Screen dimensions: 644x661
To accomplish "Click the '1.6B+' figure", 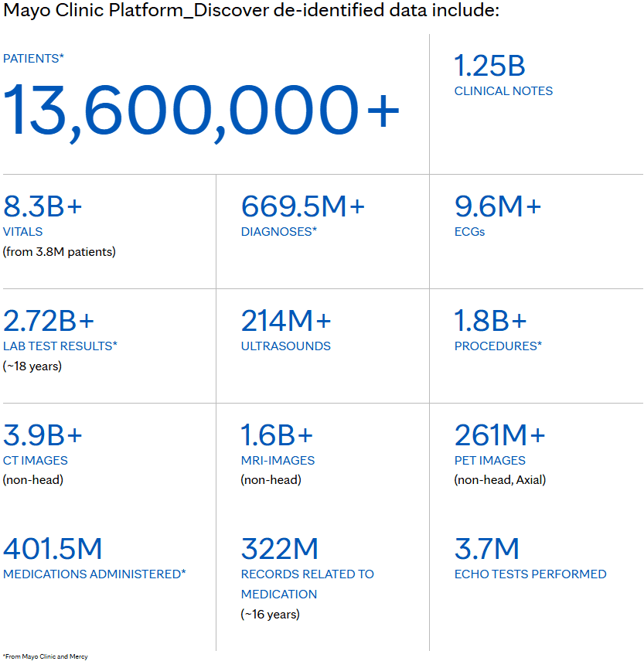I will (277, 435).
